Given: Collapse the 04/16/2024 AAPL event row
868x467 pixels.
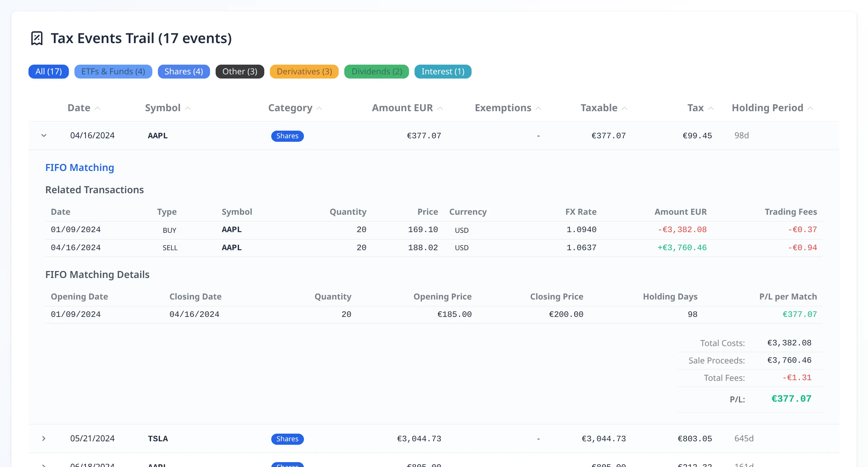Looking at the screenshot, I should point(44,136).
